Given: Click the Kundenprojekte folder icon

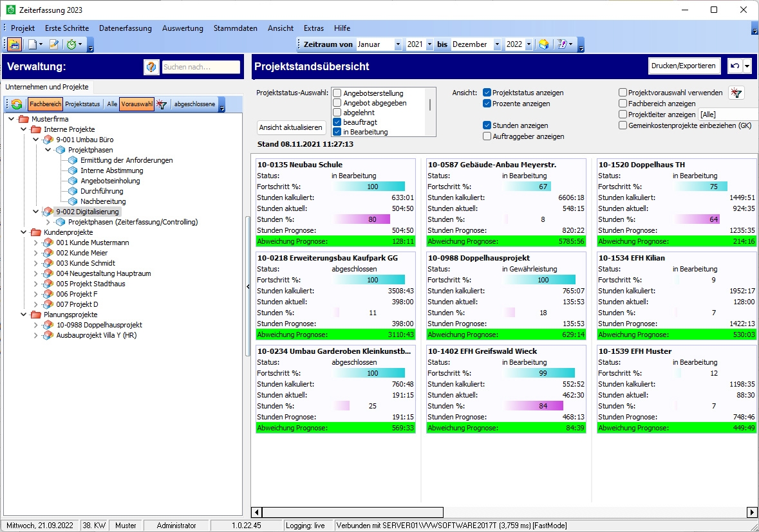Looking at the screenshot, I should (36, 232).
